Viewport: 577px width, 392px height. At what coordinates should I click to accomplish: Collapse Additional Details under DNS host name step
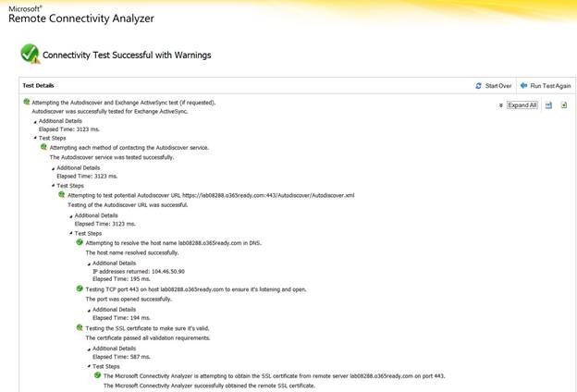click(89, 263)
